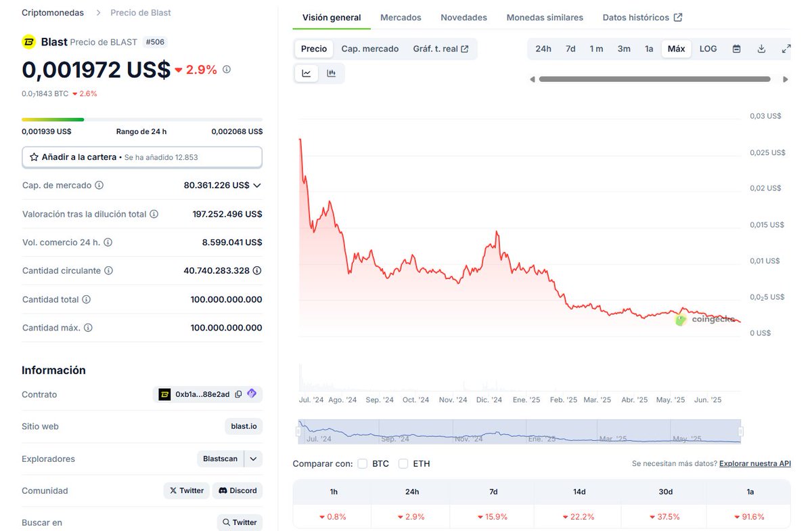This screenshot has width=812, height=531.
Task: Click the 15.9% 7d change value
Action: (493, 517)
